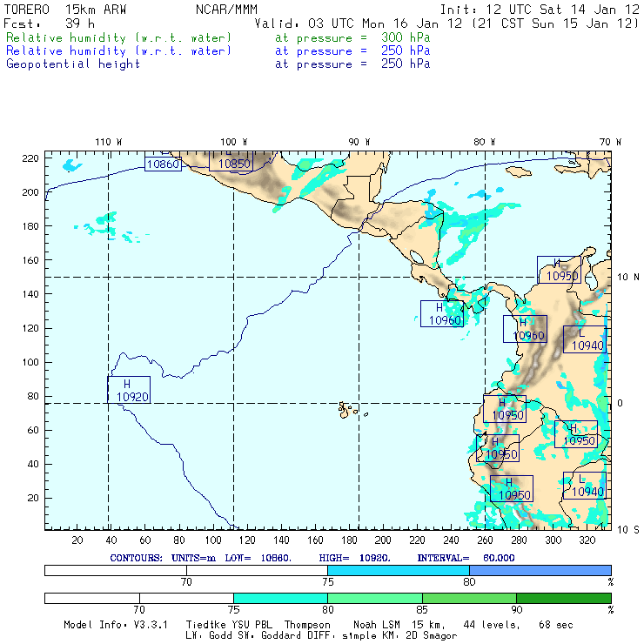Click the northernmost H 10950 label box
Screen dimensions: 644x644
coord(560,270)
